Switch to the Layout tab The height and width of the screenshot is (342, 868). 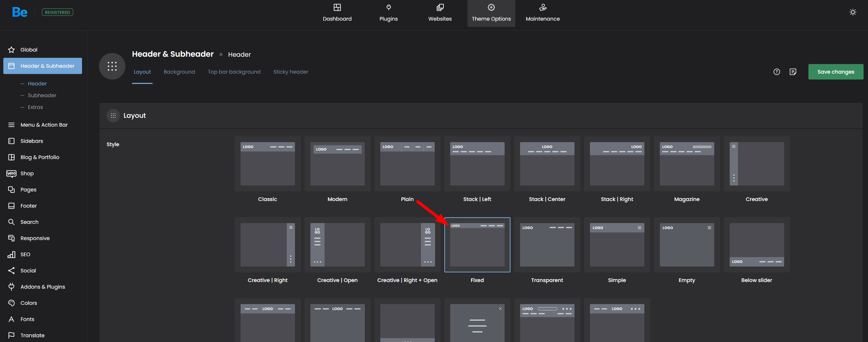point(142,72)
